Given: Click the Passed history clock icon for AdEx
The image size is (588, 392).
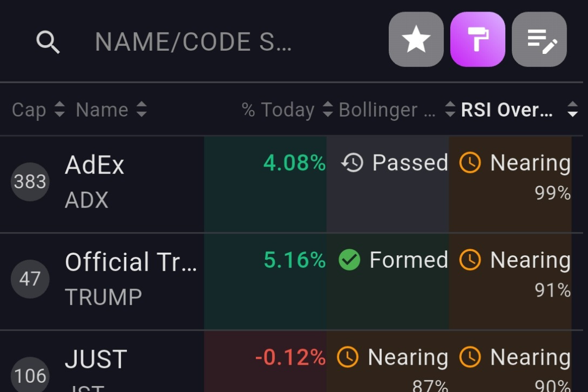Looking at the screenshot, I should point(352,163).
